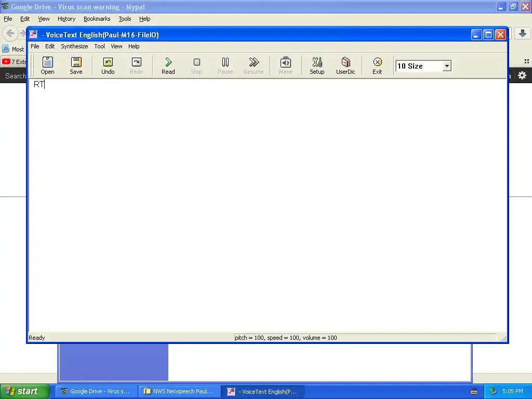This screenshot has height=399, width=532.
Task: Open voice Setup from the toolbar
Action: coord(317,65)
